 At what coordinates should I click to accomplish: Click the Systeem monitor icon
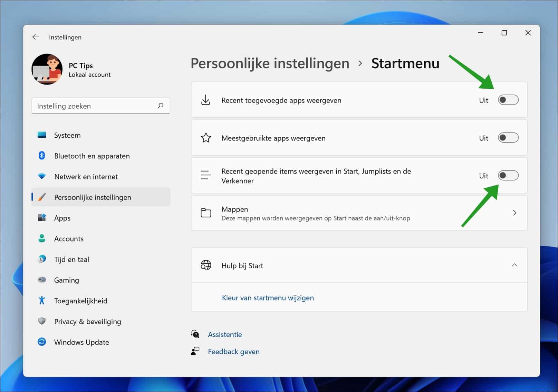tap(42, 135)
